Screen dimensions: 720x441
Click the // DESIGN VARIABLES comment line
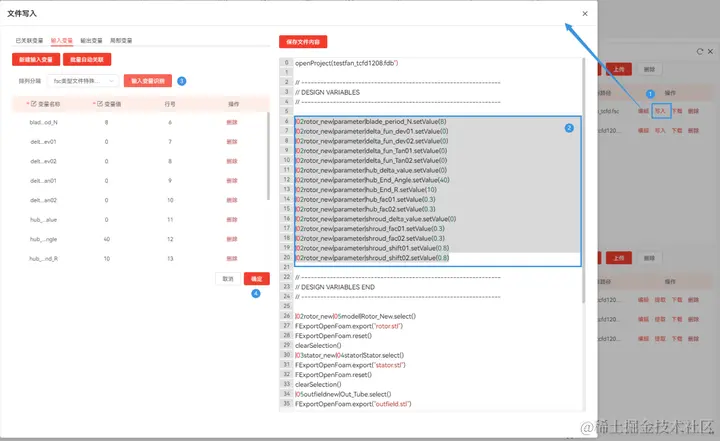click(x=327, y=92)
